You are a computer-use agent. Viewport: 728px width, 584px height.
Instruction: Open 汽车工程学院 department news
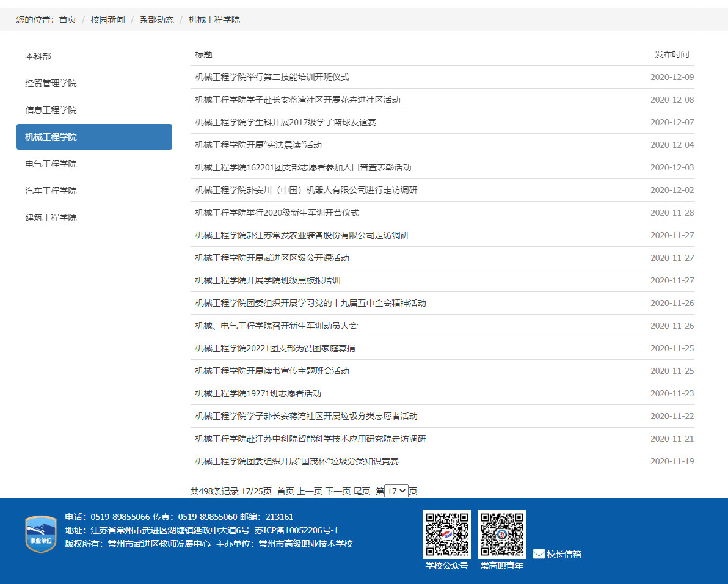click(51, 191)
